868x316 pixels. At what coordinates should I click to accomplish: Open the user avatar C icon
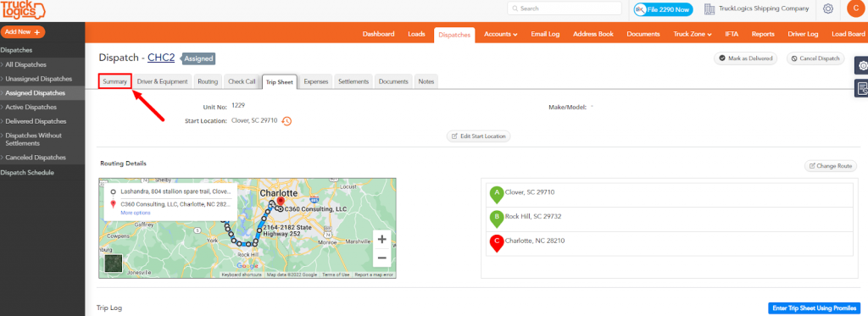856,8
